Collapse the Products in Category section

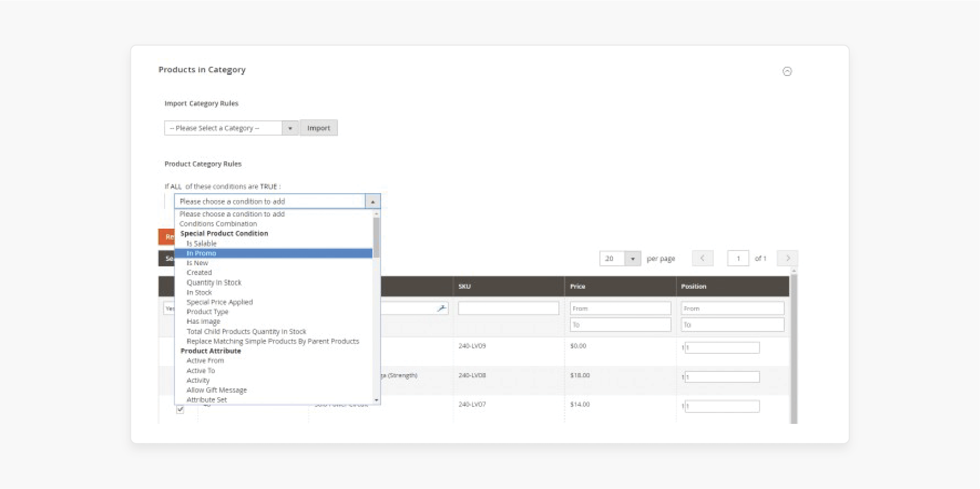pos(787,71)
